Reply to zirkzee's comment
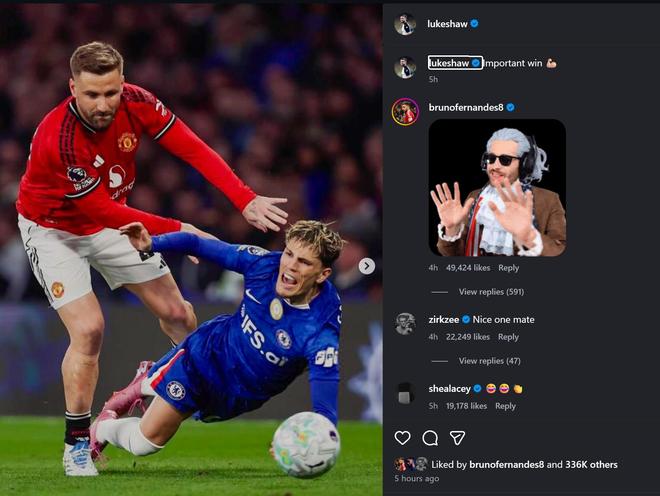 point(508,337)
